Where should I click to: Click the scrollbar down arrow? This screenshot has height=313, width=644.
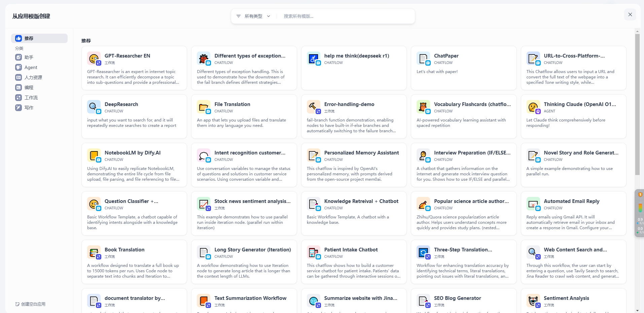click(637, 310)
